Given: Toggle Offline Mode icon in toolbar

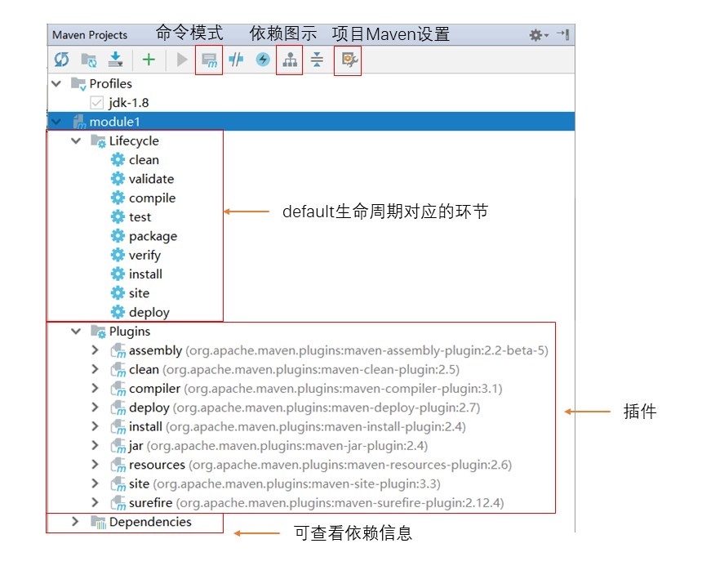Looking at the screenshot, I should point(236,60).
